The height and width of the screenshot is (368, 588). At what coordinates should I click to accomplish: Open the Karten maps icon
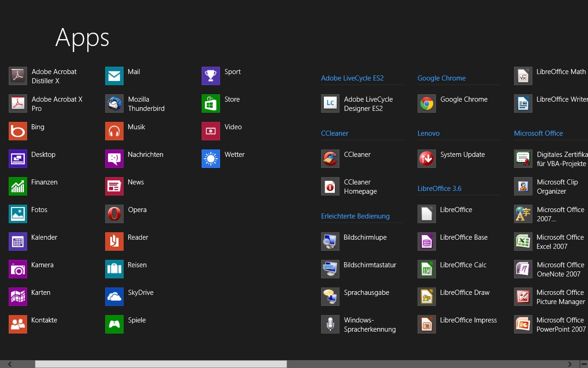point(18,297)
